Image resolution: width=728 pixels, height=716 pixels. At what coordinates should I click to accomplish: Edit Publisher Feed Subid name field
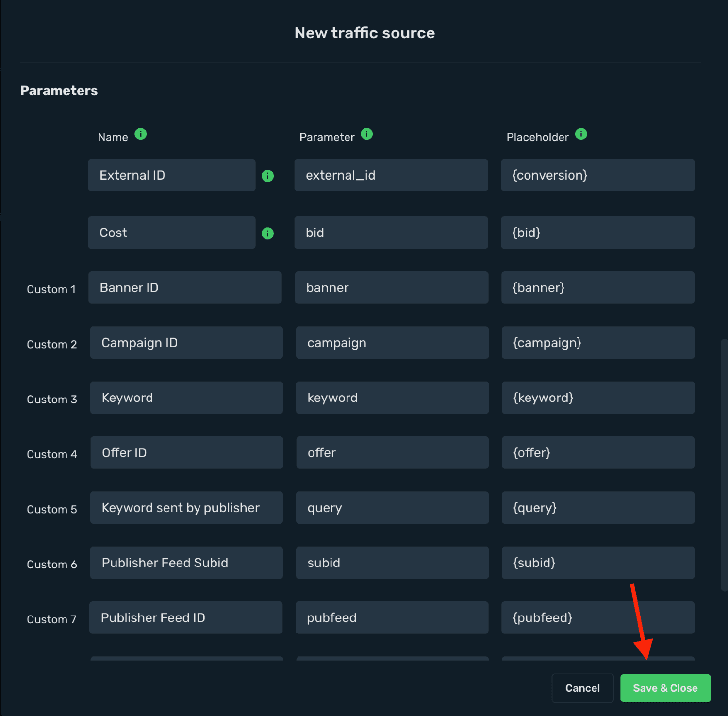[x=186, y=563]
